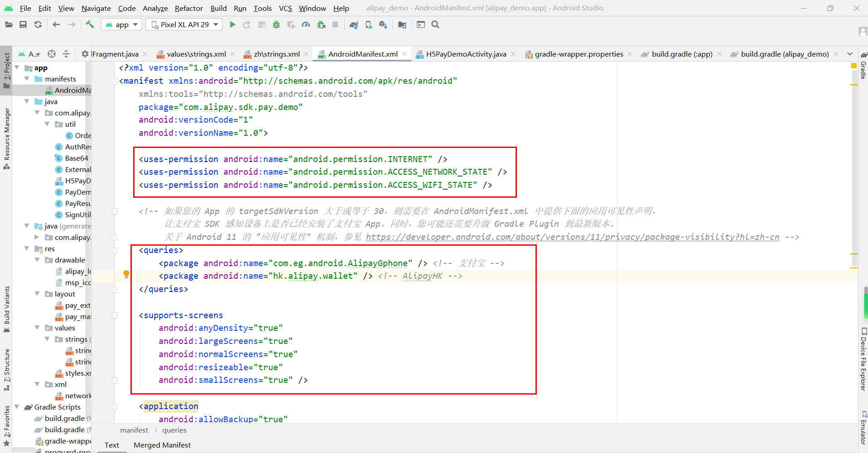Open AVD Manager icon
The height and width of the screenshot is (453, 868).
pos(369,25)
